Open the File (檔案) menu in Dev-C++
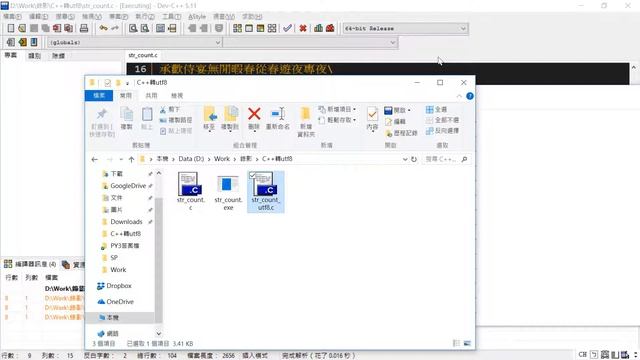This screenshot has width=640, height=360. click(x=13, y=16)
